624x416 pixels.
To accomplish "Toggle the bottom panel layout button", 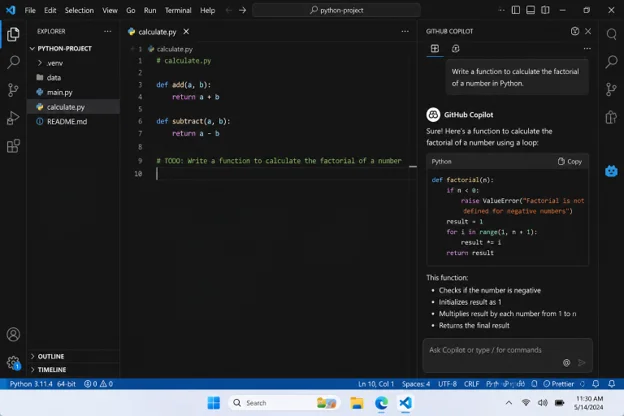I will click(x=530, y=10).
